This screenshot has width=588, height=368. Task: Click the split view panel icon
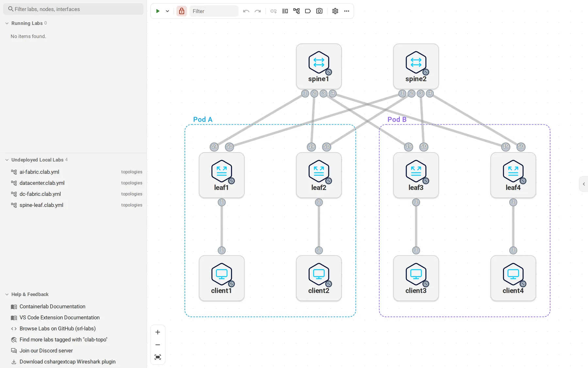click(285, 11)
